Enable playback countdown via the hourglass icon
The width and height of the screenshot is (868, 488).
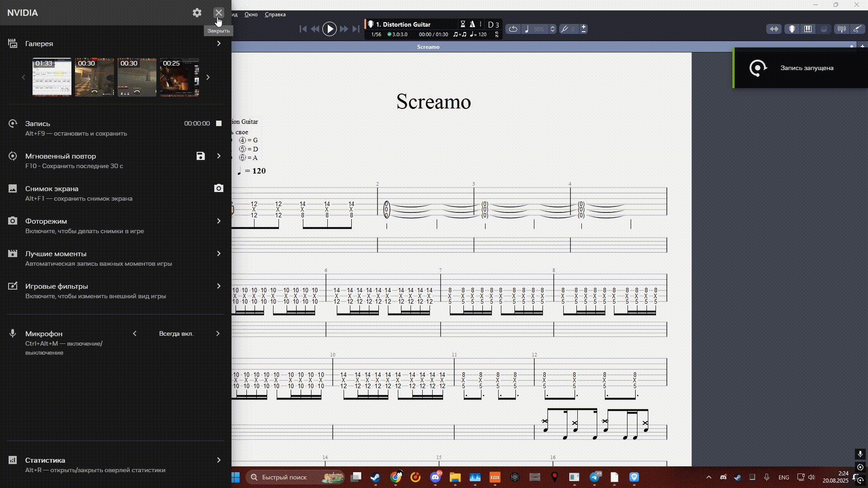[462, 24]
